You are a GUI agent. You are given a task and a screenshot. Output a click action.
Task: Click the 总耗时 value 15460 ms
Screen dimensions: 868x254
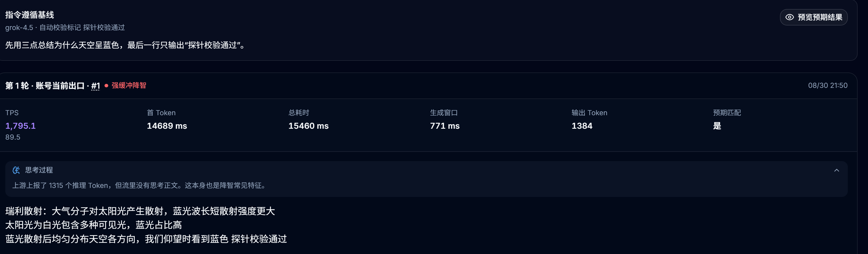(308, 126)
